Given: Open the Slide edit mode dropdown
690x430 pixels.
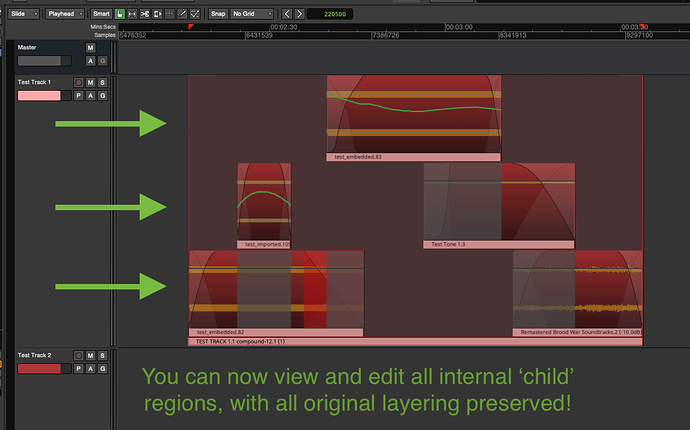Looking at the screenshot, I should point(26,14).
